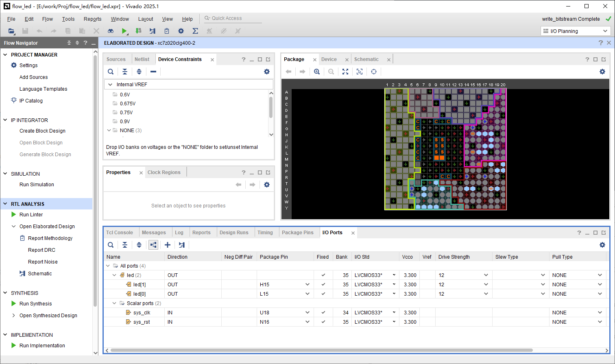Open Package view settings gear

(602, 72)
